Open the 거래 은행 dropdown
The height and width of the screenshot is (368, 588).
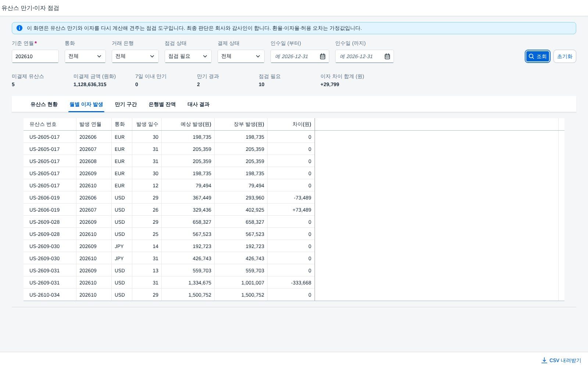[135, 56]
